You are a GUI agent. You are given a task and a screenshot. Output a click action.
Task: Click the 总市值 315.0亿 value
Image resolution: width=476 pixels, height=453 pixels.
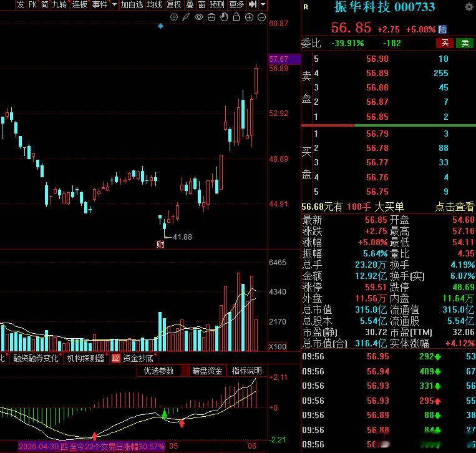point(371,309)
